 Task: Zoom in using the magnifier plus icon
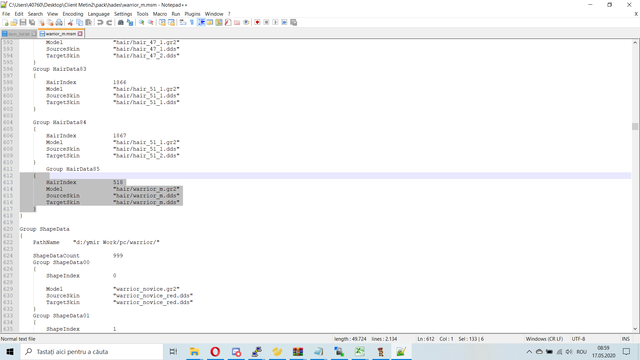142,22
